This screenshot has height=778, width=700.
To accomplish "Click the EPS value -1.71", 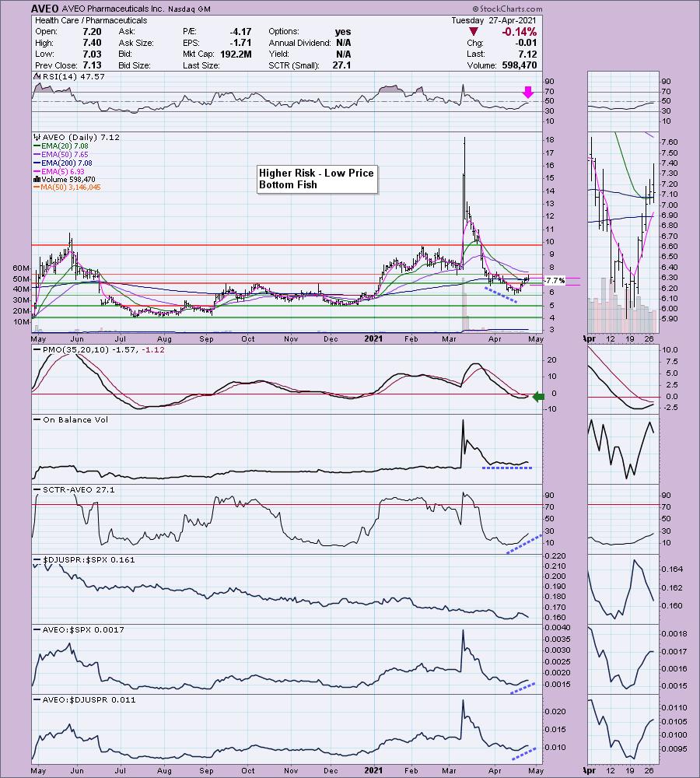I will [241, 43].
